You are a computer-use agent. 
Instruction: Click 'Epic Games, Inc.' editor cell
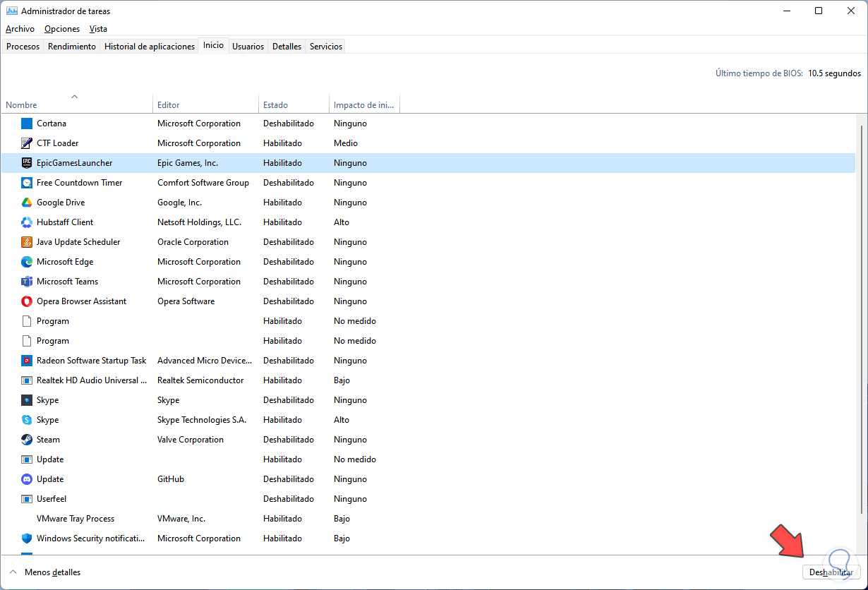pyautogui.click(x=188, y=163)
